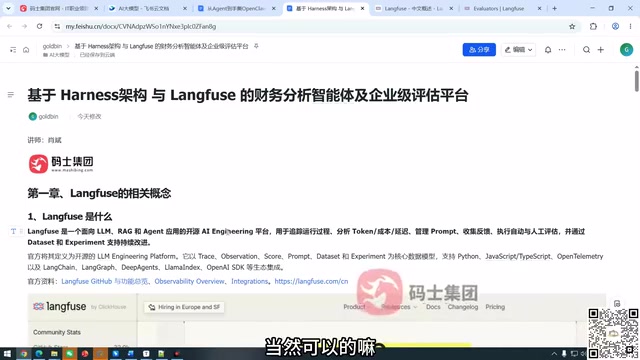The image size is (640, 360).
Task: Open Chrome from the taskbar
Action: [24, 353]
